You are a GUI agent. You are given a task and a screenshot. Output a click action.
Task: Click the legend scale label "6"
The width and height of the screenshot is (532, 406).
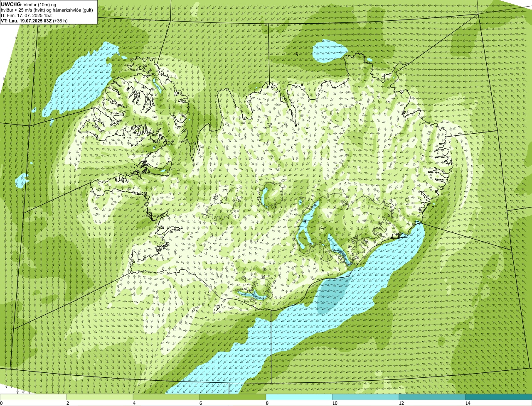200,403
